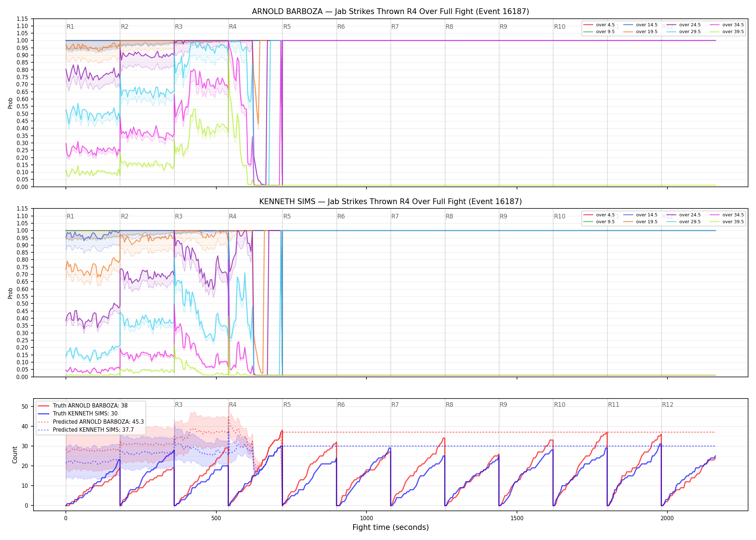Click the 1000 tick label on x-axis
The width and height of the screenshot is (756, 540).
[x=366, y=518]
